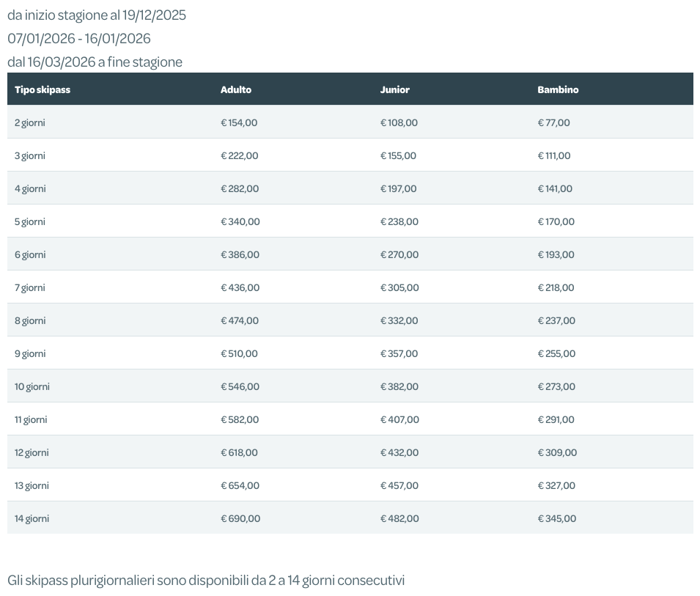Select the child price € 193,00
Screen dimensions: 700x596
pos(556,254)
